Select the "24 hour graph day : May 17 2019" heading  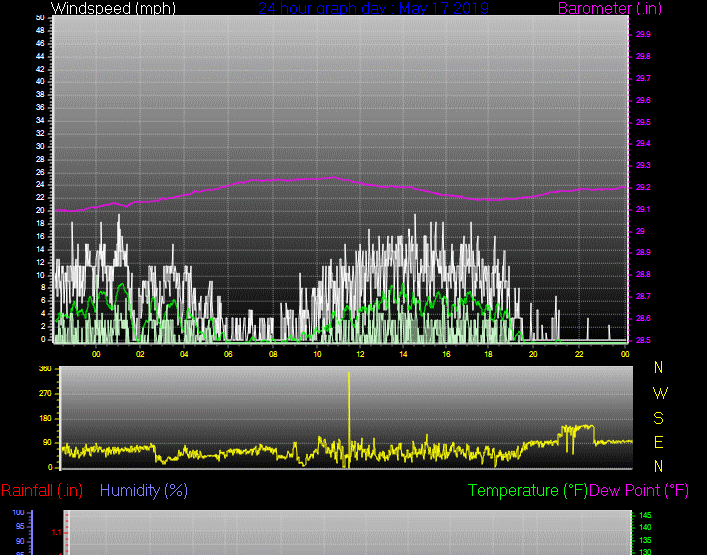[373, 8]
